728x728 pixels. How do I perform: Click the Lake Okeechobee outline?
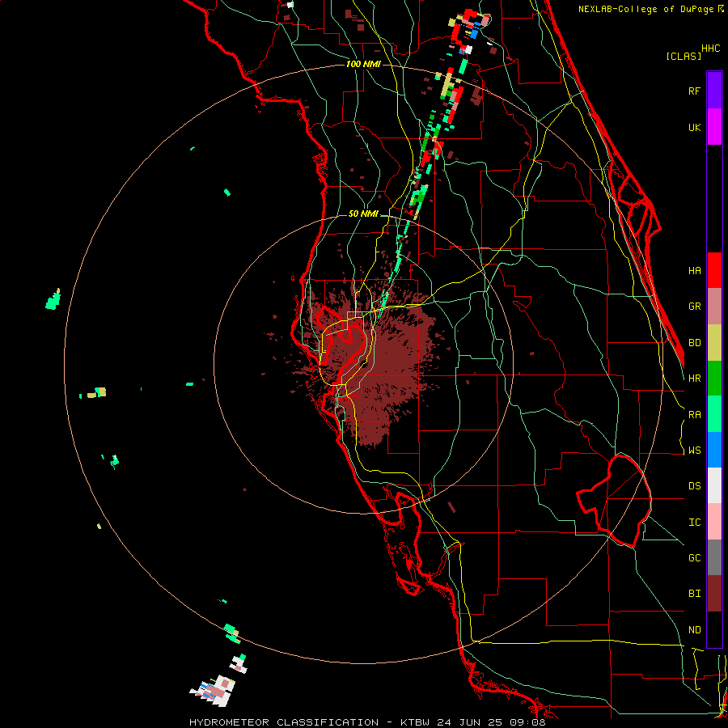614,501
